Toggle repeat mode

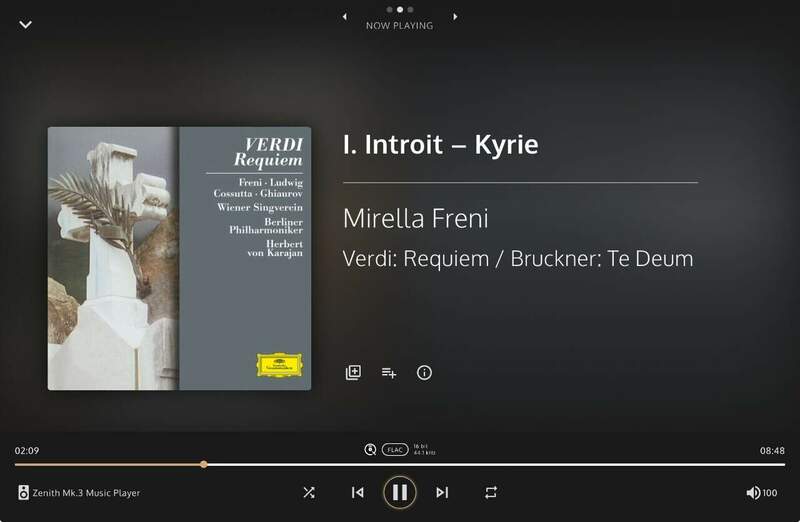(491, 492)
